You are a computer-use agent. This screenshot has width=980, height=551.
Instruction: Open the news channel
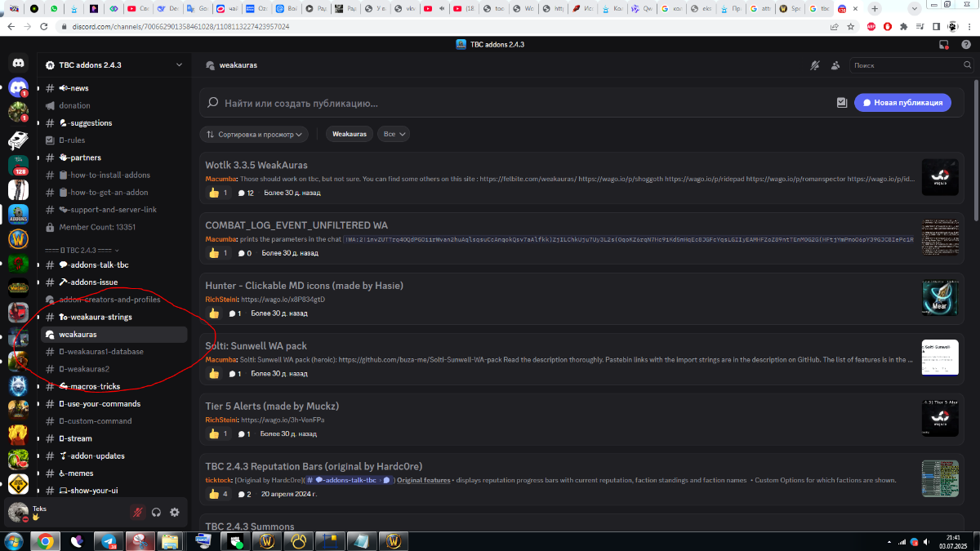[x=114, y=88]
